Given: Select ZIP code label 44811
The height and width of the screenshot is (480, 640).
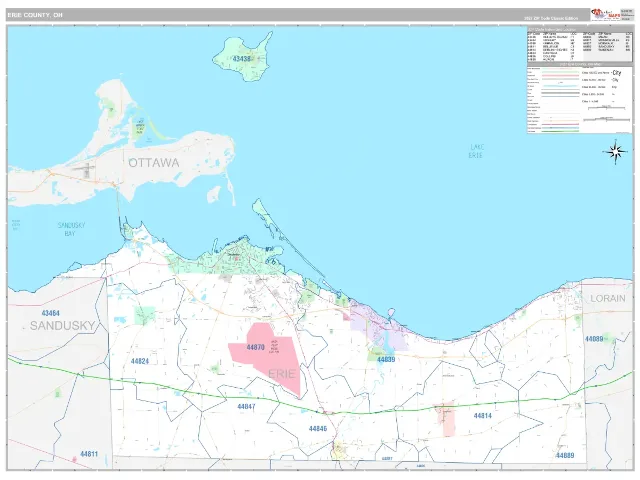Looking at the screenshot, I should [89, 454].
